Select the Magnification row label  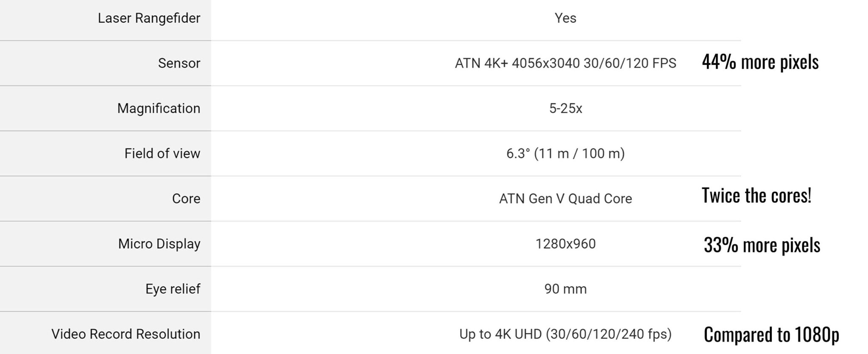[159, 108]
